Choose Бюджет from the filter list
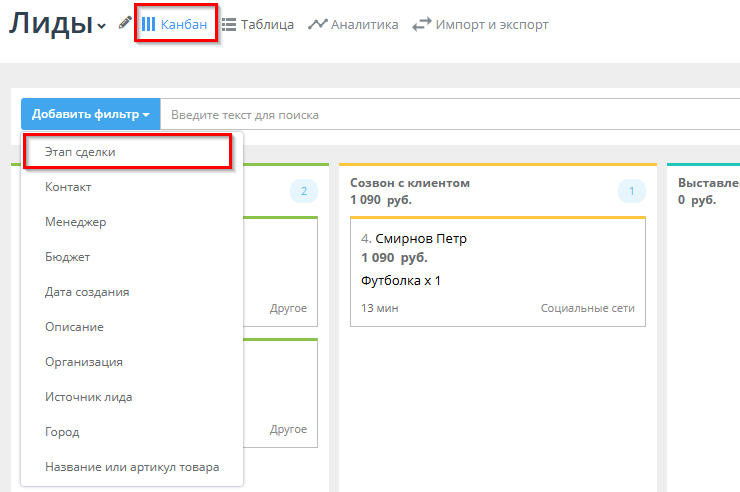 click(68, 257)
